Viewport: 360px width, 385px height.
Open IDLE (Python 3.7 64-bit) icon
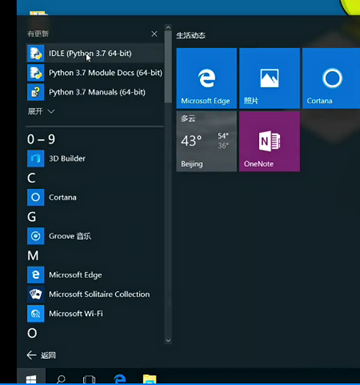tap(35, 53)
